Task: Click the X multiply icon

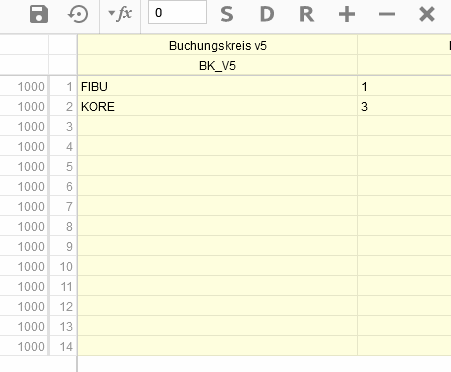Action: [427, 14]
